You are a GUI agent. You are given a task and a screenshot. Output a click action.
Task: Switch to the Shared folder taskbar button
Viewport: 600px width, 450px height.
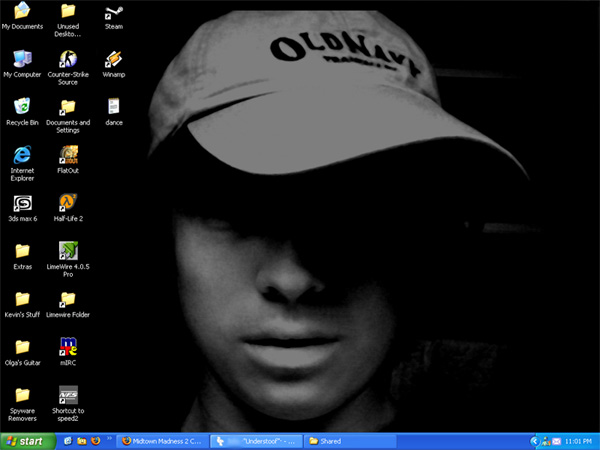(350, 440)
